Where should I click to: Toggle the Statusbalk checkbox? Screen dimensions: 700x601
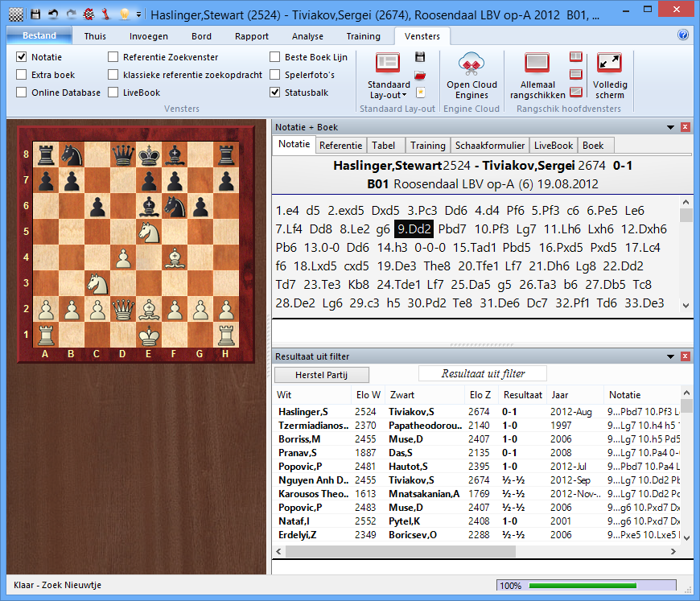(275, 93)
